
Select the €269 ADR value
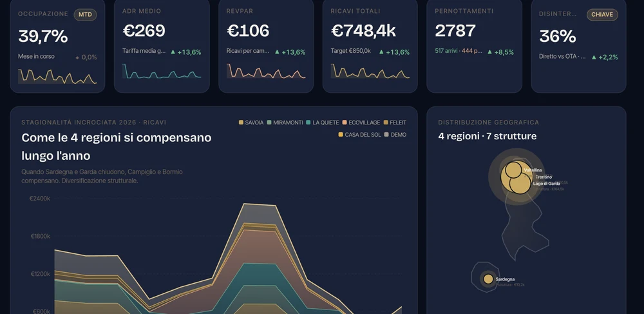point(144,31)
